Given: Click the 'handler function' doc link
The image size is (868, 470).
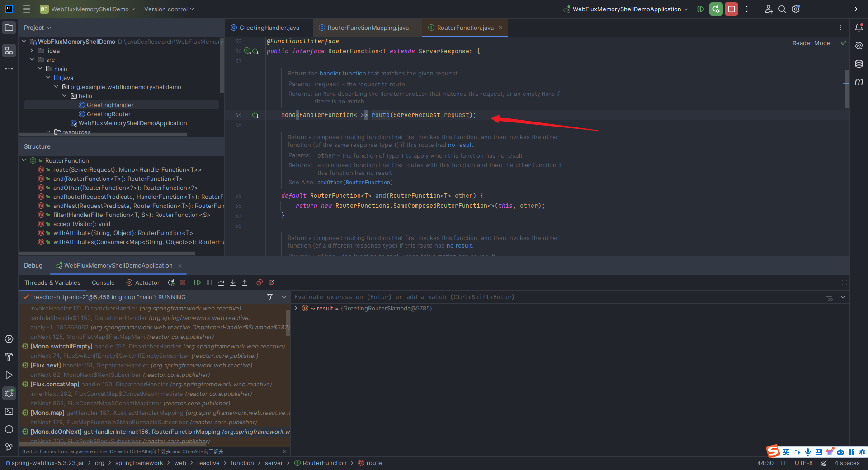Looking at the screenshot, I should (343, 74).
